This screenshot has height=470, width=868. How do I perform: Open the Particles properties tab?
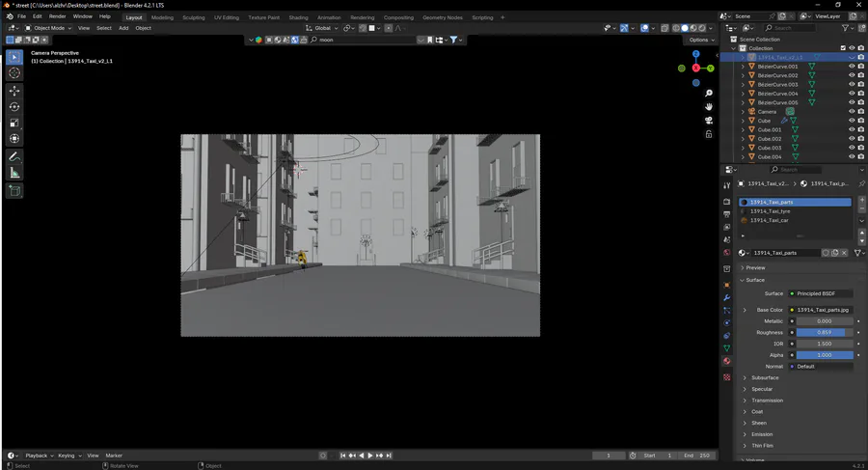[x=727, y=311]
